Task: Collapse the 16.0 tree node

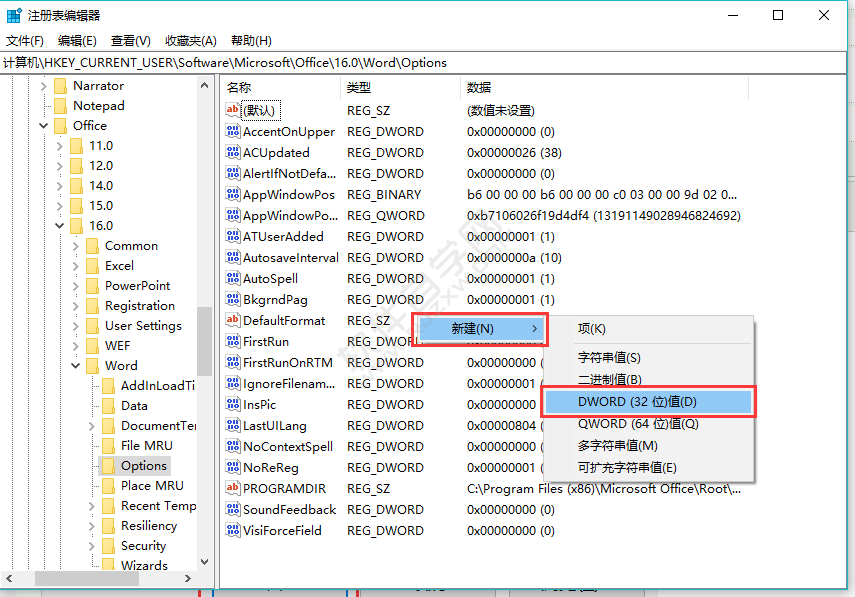Action: pos(59,225)
